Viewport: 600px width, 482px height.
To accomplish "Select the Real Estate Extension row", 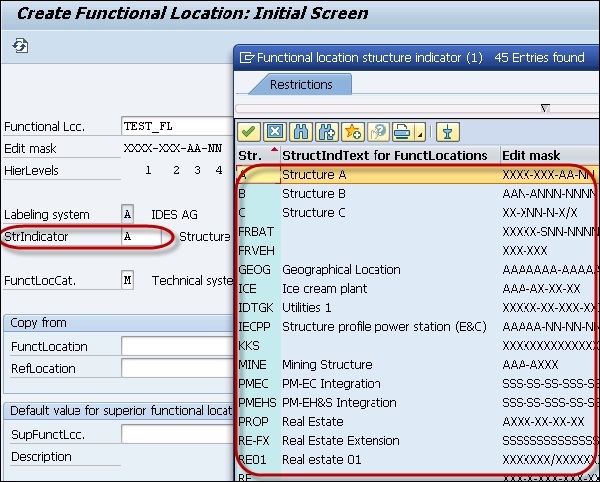I will (342, 440).
